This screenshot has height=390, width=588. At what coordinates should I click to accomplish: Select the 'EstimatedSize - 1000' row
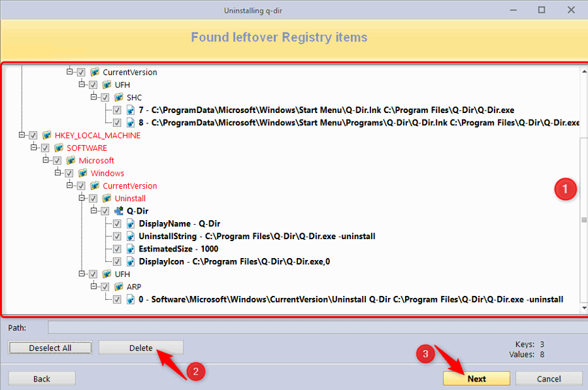coord(178,249)
